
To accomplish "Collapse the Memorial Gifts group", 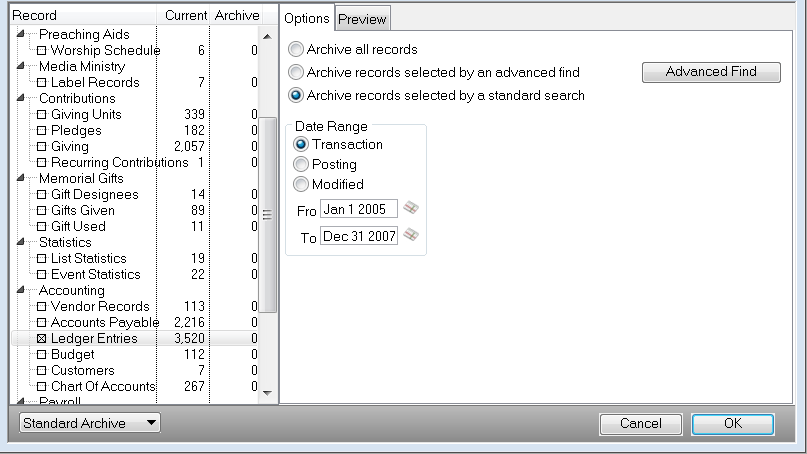I will [x=21, y=179].
